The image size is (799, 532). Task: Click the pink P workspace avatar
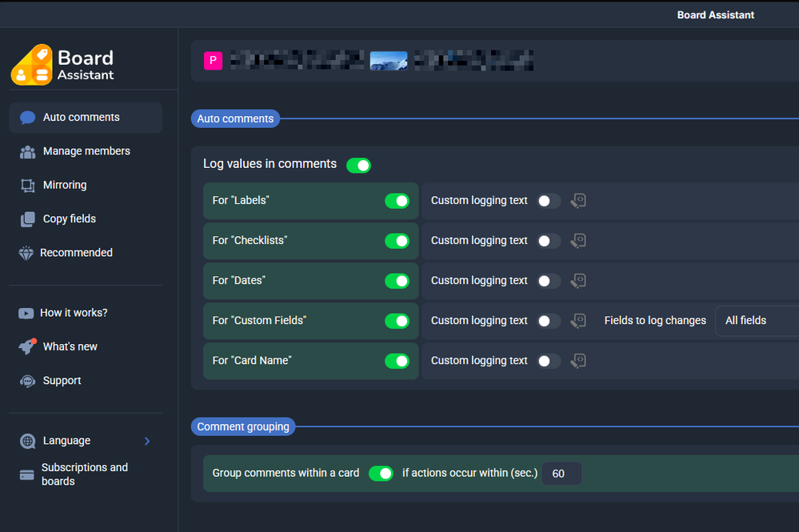(213, 61)
